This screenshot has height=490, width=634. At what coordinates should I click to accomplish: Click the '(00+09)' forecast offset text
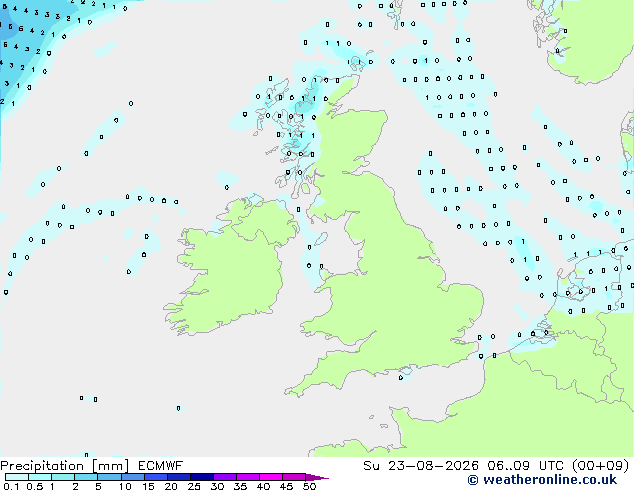(x=601, y=466)
